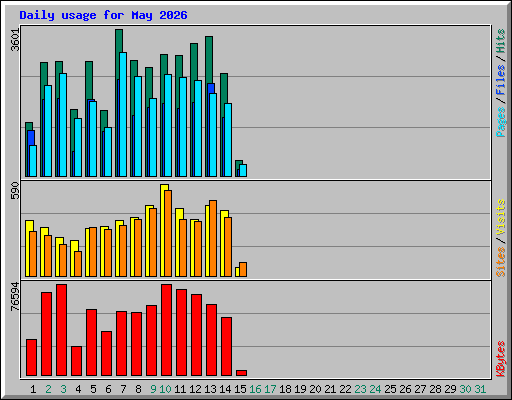Click day label 5 on the x-axis
The width and height of the screenshot is (512, 400).
point(93,389)
